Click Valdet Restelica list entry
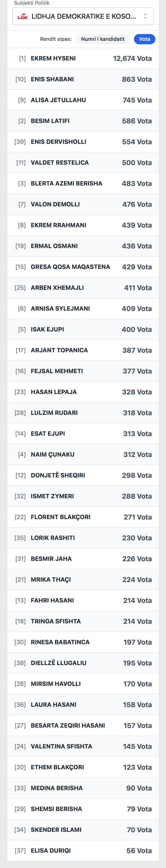This screenshot has width=166, height=868. click(83, 163)
